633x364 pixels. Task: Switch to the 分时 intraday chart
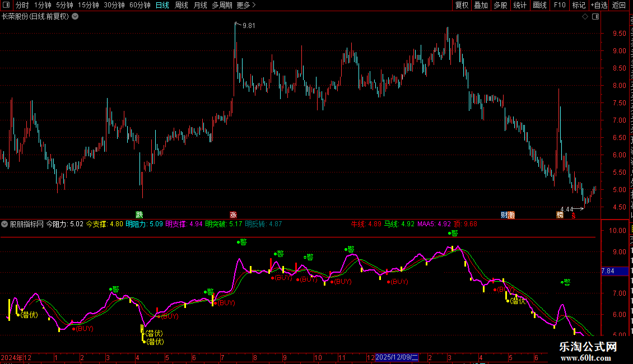click(22, 5)
